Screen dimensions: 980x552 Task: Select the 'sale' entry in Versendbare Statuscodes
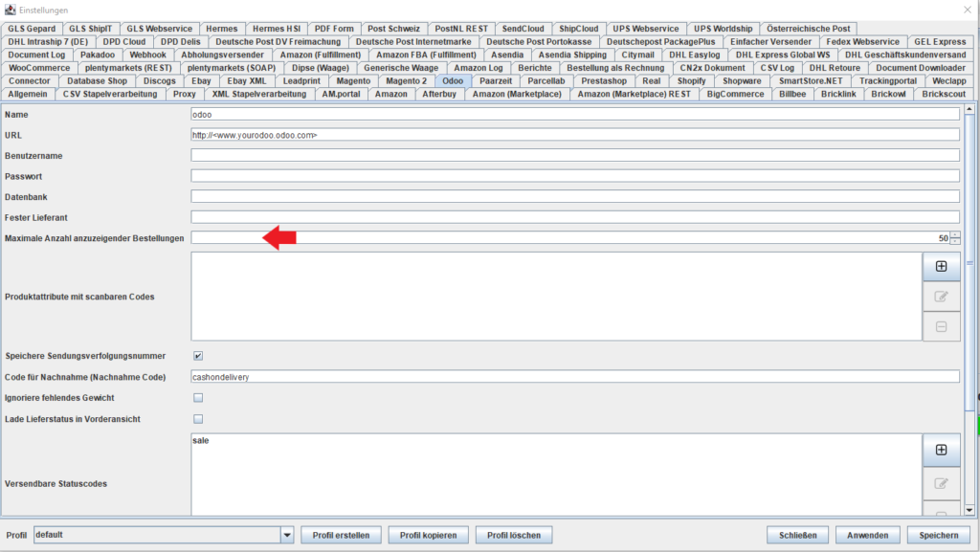point(201,441)
